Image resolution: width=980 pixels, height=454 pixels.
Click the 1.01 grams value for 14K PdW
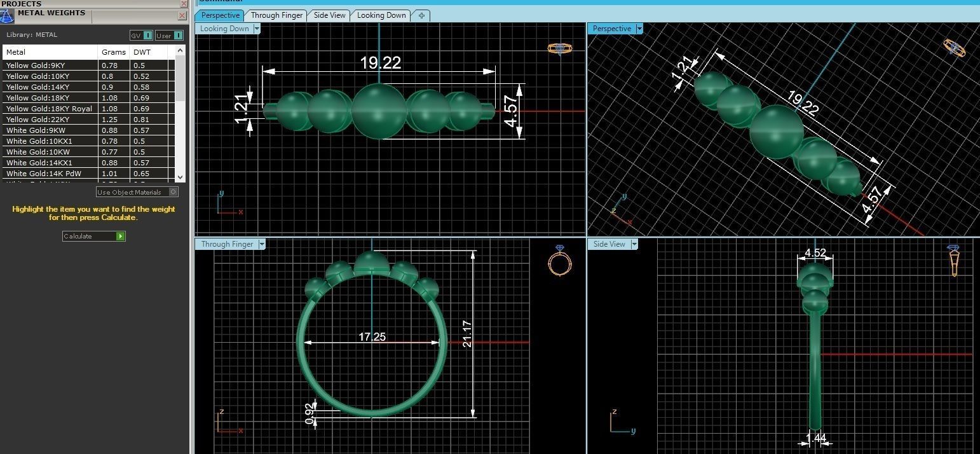point(110,174)
